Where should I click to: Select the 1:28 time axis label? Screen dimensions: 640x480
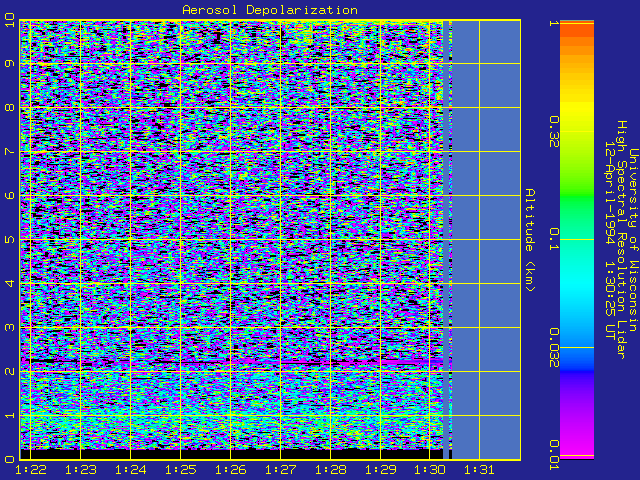pos(330,470)
